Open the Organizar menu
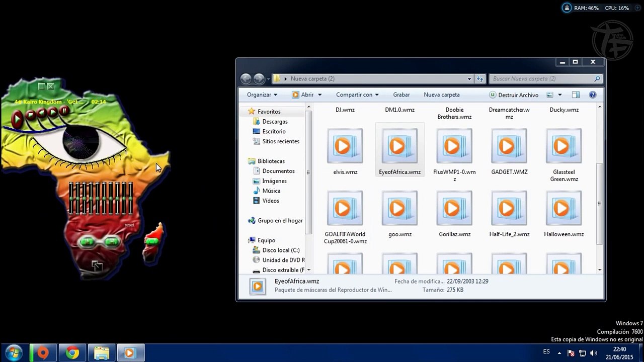 pyautogui.click(x=262, y=95)
